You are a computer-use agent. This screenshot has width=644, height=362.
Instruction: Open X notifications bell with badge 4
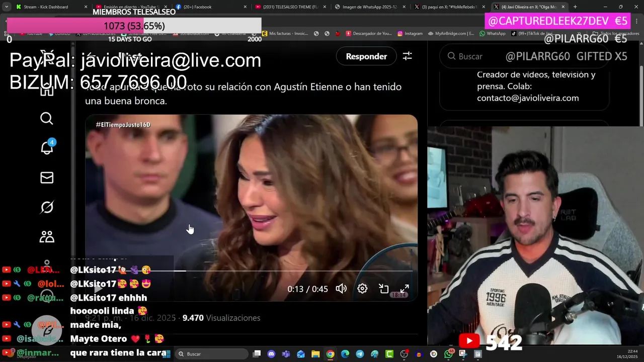point(47,147)
